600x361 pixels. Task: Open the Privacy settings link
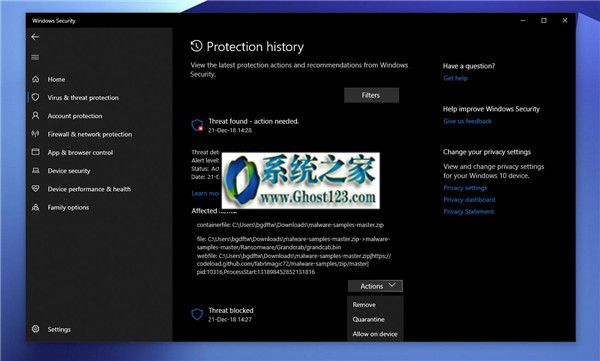tap(465, 188)
